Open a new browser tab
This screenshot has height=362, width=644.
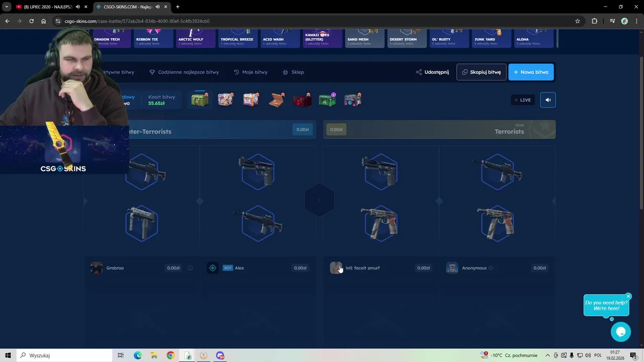(x=178, y=7)
